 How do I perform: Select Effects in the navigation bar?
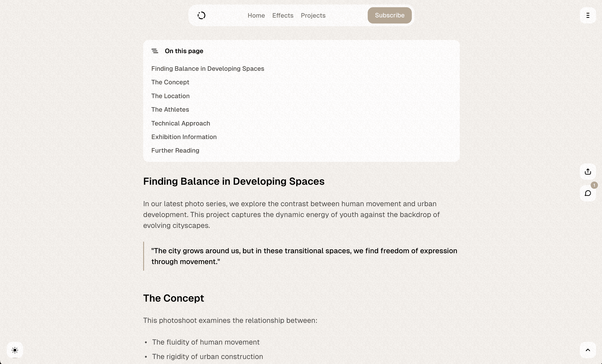coord(283,15)
